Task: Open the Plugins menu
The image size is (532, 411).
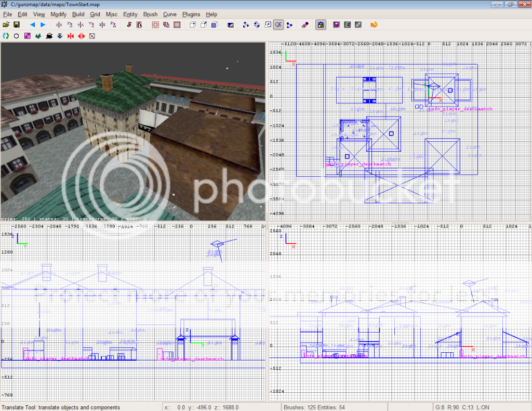Action: (191, 15)
